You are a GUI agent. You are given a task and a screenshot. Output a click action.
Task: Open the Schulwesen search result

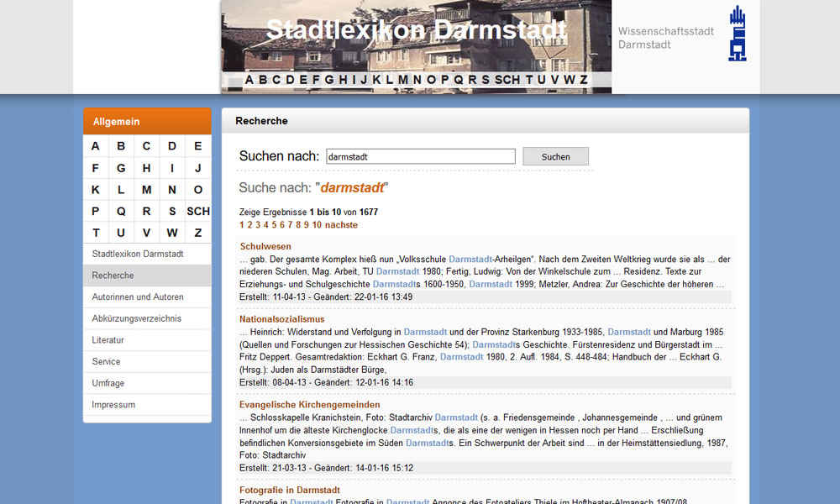pyautogui.click(x=265, y=247)
